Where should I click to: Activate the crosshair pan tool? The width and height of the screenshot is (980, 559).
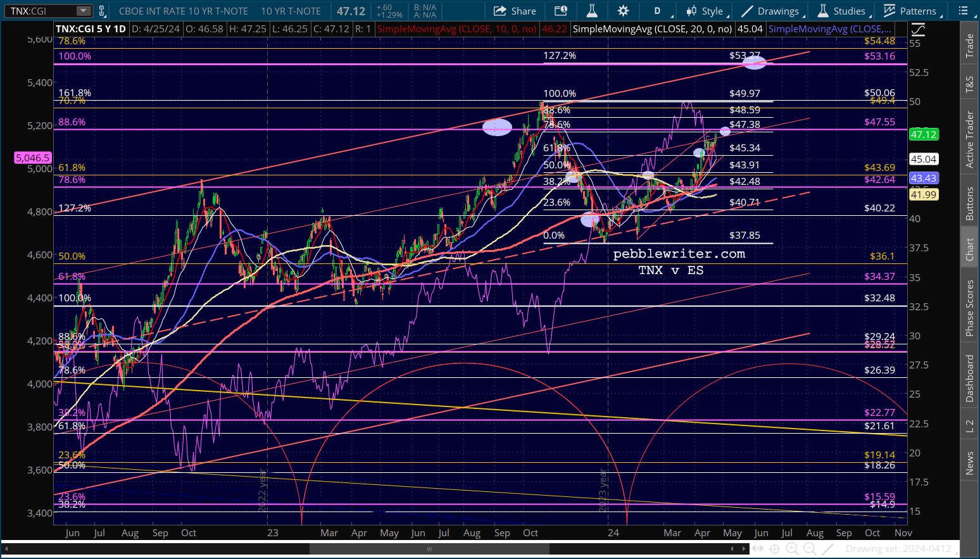774,549
